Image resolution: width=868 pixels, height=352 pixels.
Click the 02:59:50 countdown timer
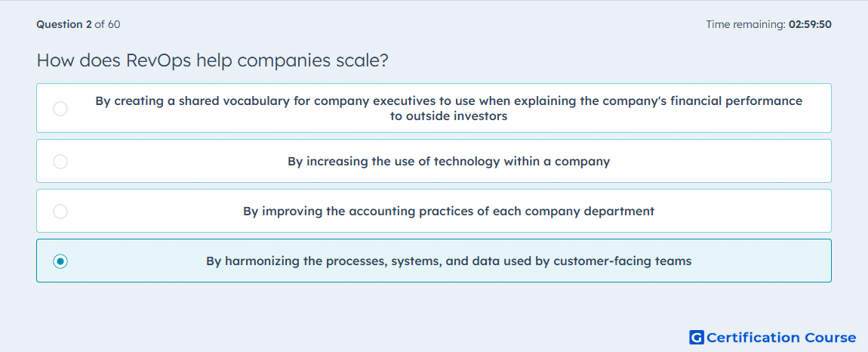(810, 24)
